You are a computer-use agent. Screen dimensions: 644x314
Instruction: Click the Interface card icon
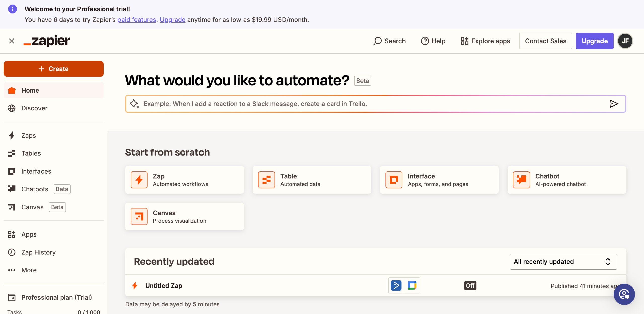click(394, 180)
